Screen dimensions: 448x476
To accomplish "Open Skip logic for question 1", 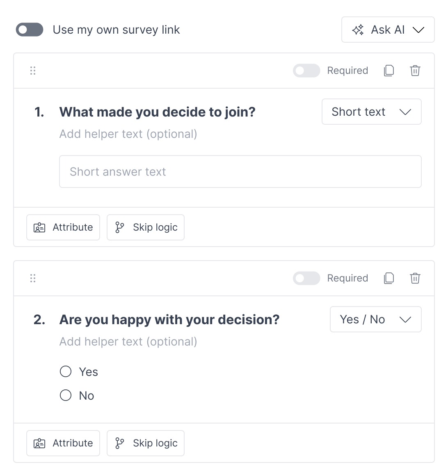I will click(145, 227).
